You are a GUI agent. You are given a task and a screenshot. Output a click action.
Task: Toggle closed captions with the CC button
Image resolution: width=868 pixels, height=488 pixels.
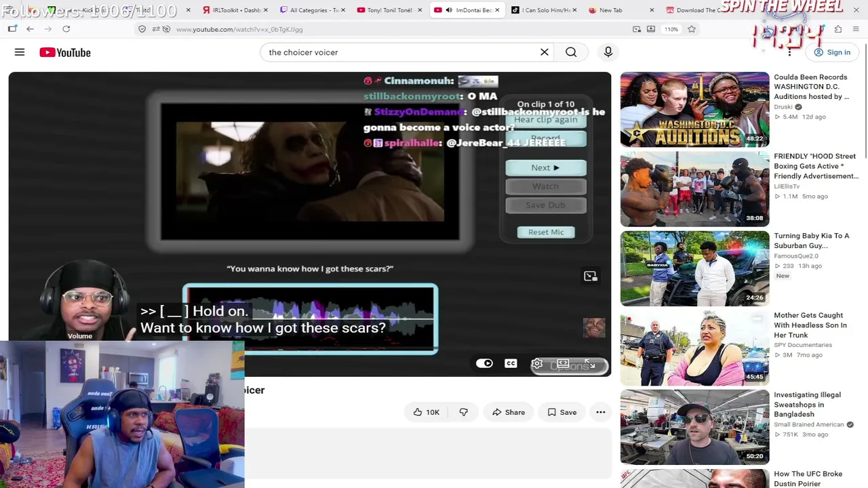pyautogui.click(x=511, y=364)
